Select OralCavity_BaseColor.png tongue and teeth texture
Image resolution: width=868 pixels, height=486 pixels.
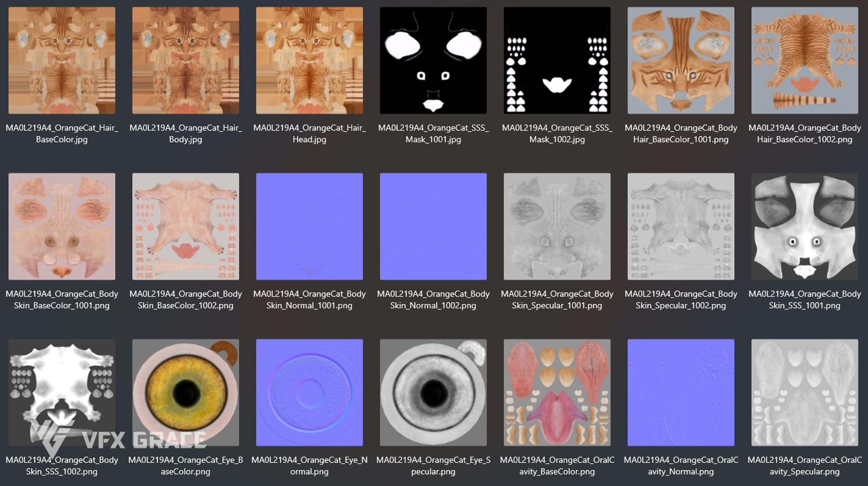[557, 392]
